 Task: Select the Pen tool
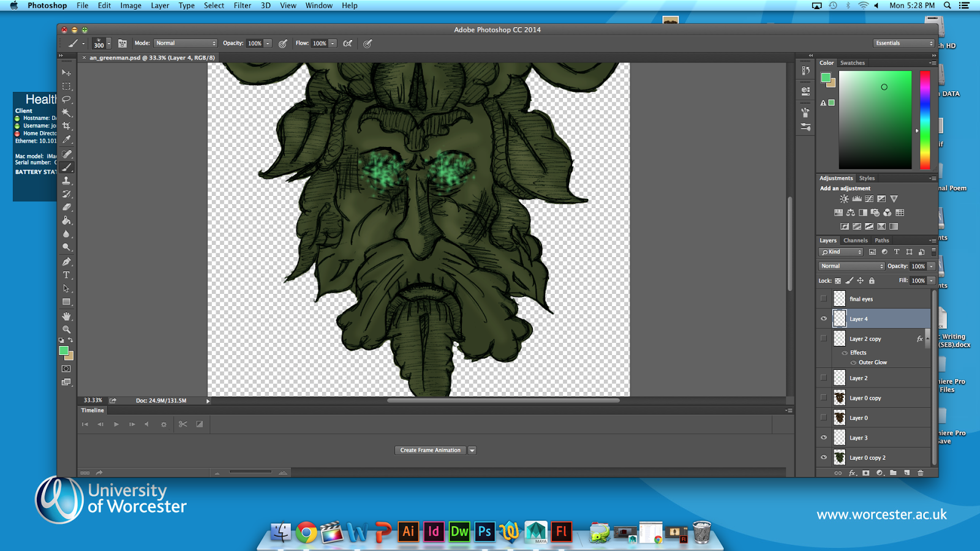(x=66, y=261)
